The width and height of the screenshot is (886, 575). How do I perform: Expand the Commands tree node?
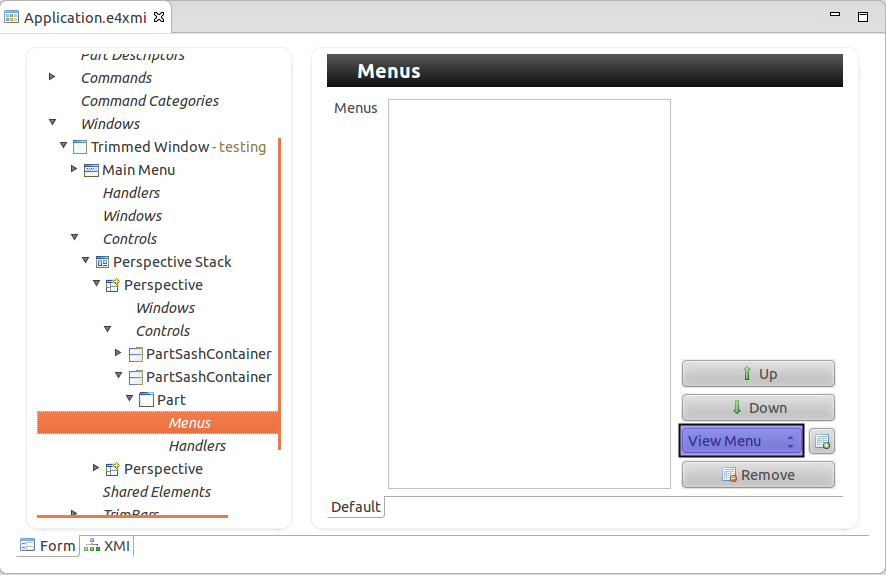pos(52,77)
